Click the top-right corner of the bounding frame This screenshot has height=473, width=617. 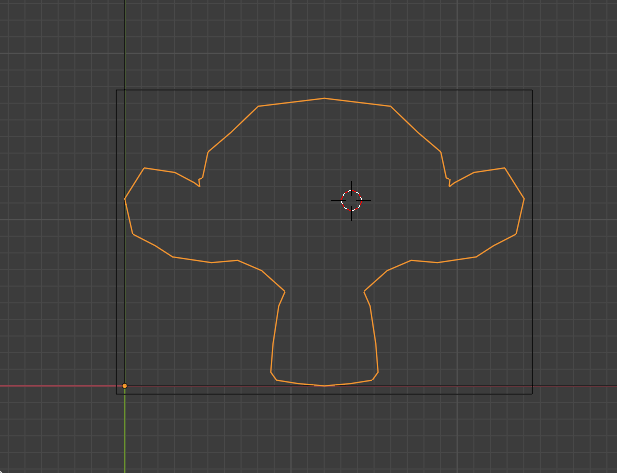[532, 90]
